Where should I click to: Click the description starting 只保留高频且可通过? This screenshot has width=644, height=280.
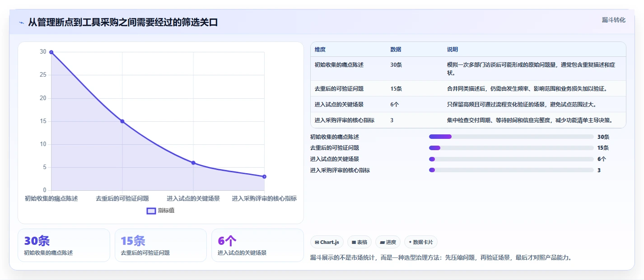pos(522,105)
